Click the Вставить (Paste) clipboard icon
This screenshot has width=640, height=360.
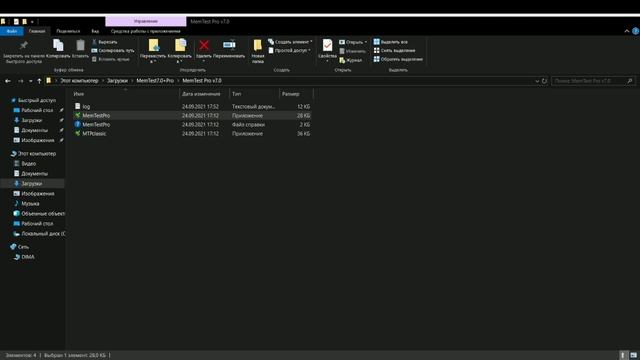point(80,45)
